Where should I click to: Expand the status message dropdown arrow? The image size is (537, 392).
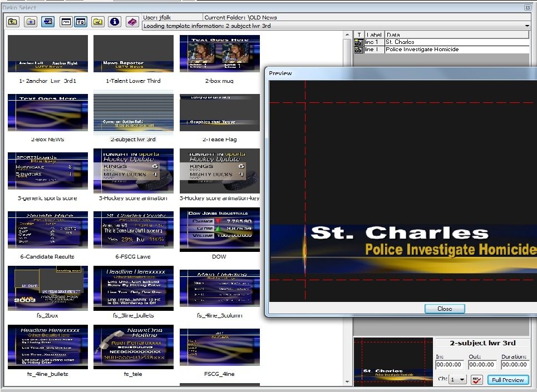(527, 26)
